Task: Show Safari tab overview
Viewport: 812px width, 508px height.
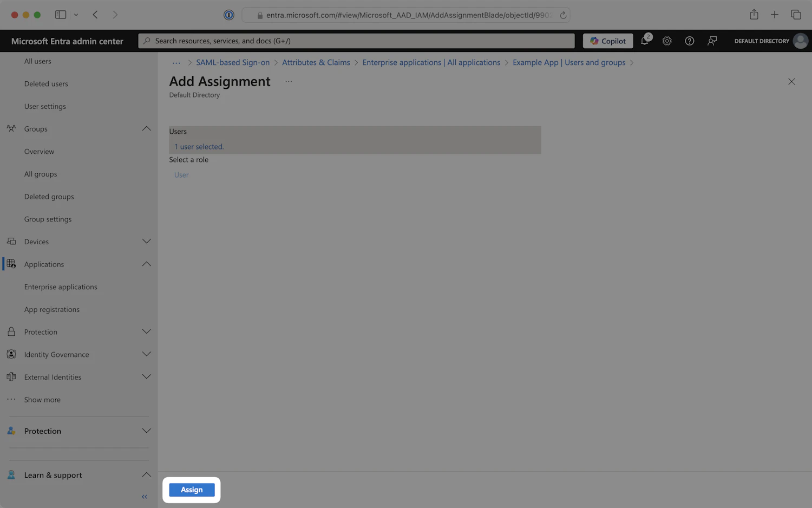Action: [x=796, y=15]
